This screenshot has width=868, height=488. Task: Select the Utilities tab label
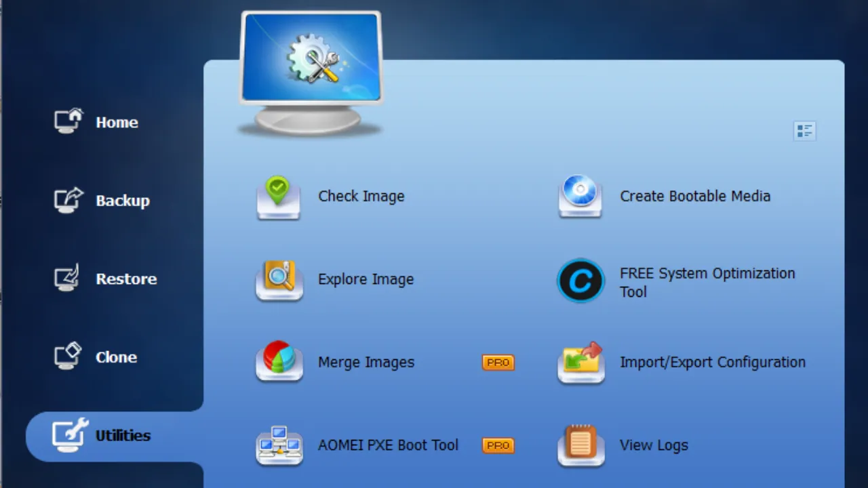123,436
